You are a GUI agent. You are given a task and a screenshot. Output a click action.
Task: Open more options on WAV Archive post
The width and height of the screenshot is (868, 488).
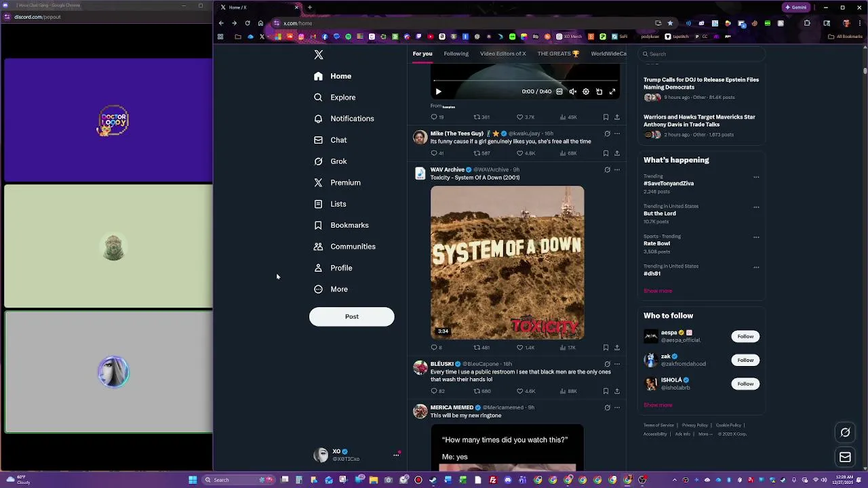pos(617,170)
